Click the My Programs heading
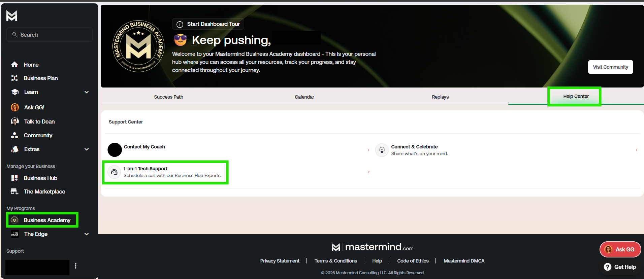644x279 pixels. (x=21, y=208)
